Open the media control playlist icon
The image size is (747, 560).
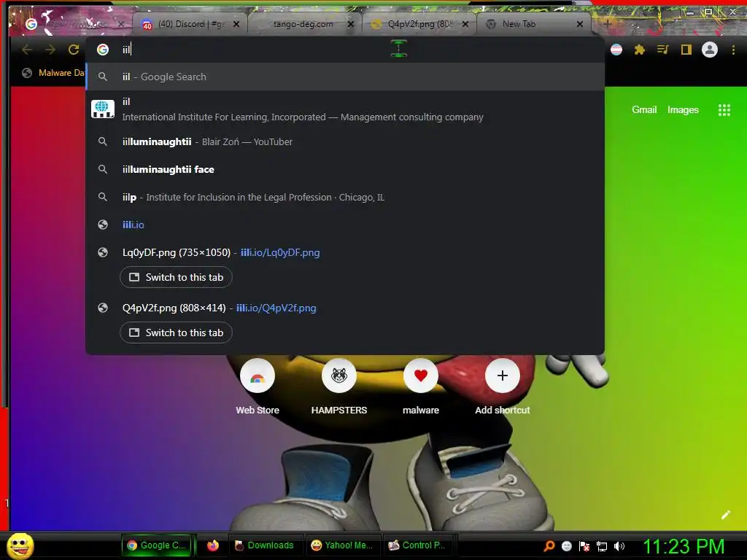(662, 50)
